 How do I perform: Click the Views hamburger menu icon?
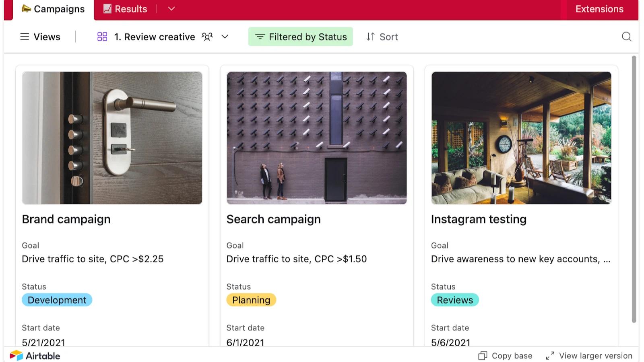coord(25,37)
